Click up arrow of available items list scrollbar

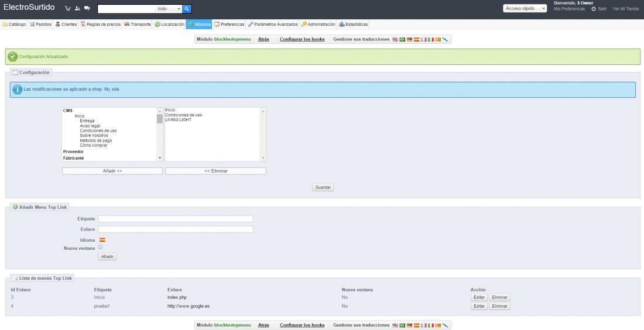[x=160, y=111]
